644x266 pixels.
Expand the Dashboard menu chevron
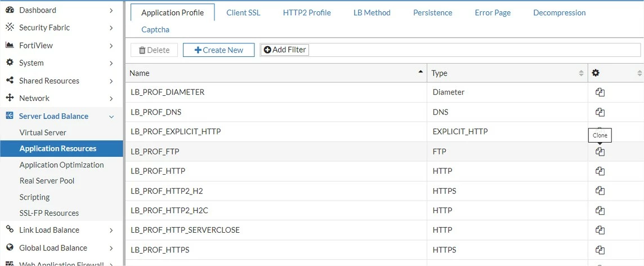coord(111,10)
